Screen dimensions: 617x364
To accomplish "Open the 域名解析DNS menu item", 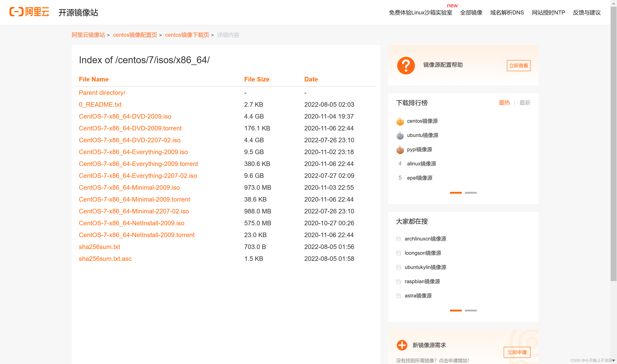I will [x=507, y=12].
